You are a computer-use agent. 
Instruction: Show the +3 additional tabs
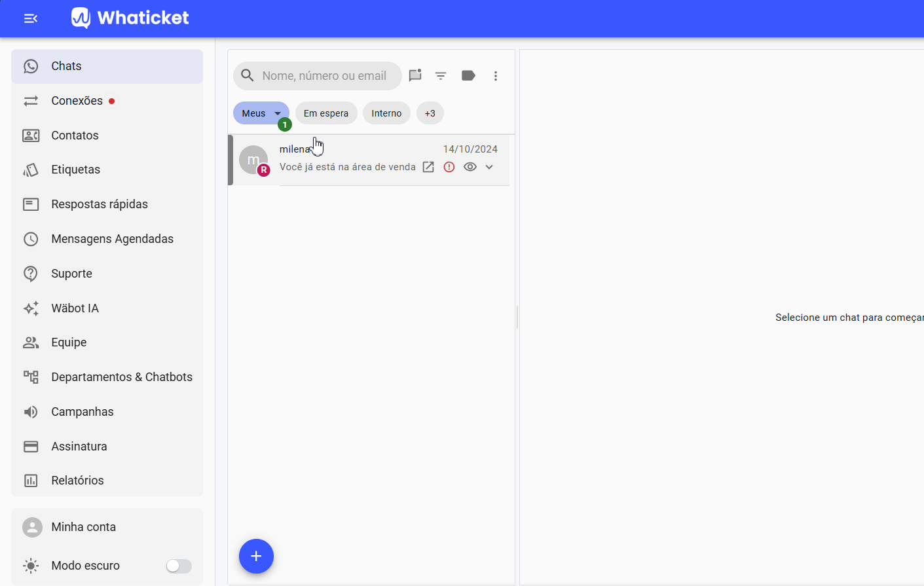[430, 113]
